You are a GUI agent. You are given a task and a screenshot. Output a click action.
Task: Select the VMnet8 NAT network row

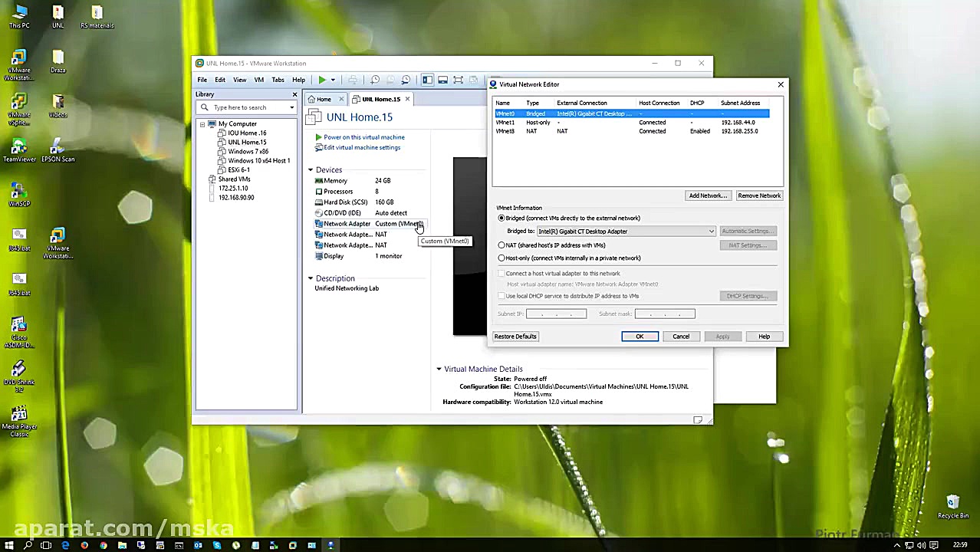631,131
